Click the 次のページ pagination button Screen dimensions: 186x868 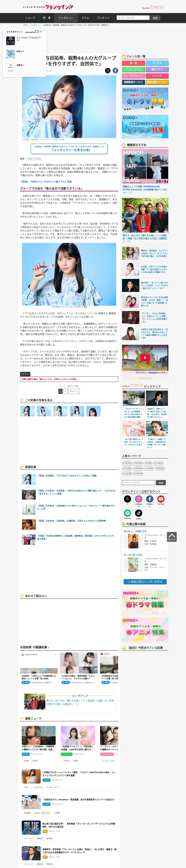point(74,391)
